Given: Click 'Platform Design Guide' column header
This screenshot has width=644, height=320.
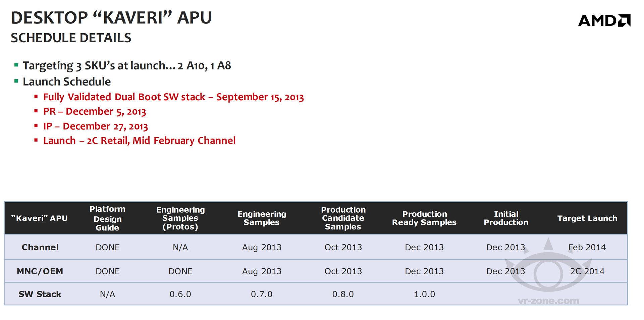Looking at the screenshot, I should [107, 218].
